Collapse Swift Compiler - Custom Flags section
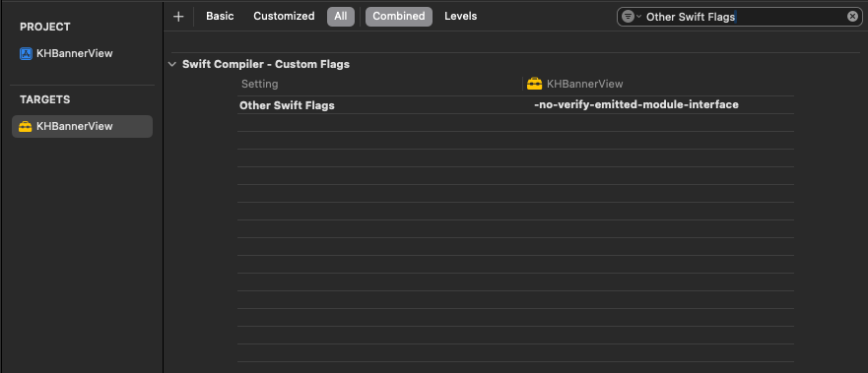Screen dimensions: 868x373 (x=172, y=65)
